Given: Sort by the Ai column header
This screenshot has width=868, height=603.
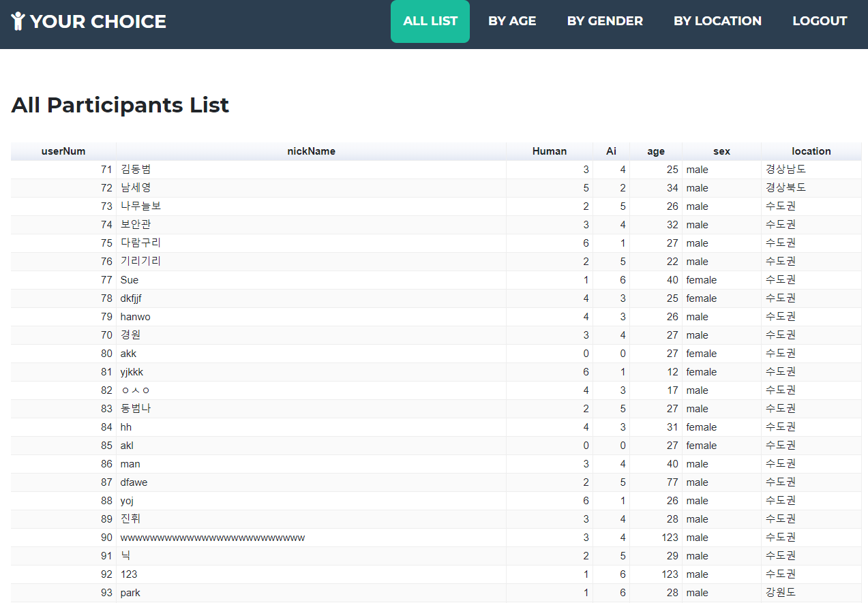Looking at the screenshot, I should 611,151.
